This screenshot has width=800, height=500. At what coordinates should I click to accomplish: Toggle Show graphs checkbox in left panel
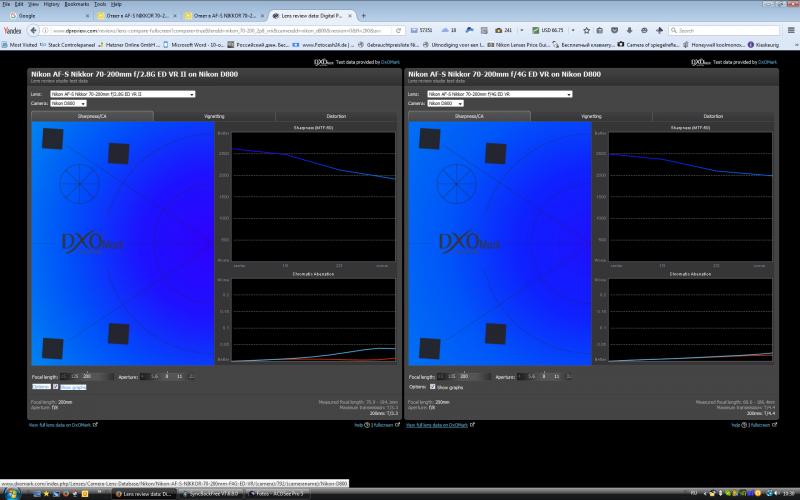pyautogui.click(x=56, y=387)
